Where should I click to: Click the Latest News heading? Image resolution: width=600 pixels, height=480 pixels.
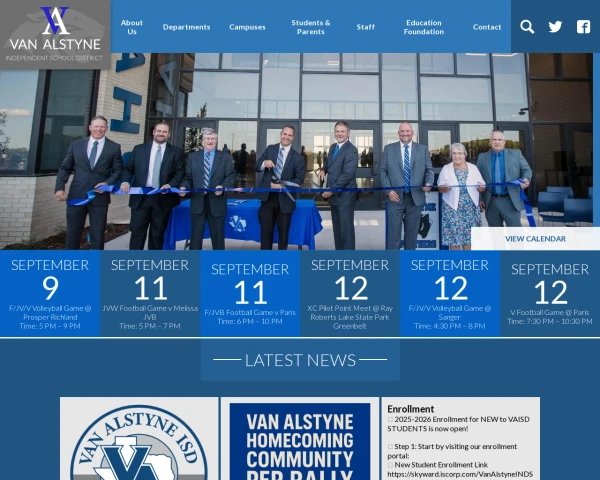coord(300,360)
